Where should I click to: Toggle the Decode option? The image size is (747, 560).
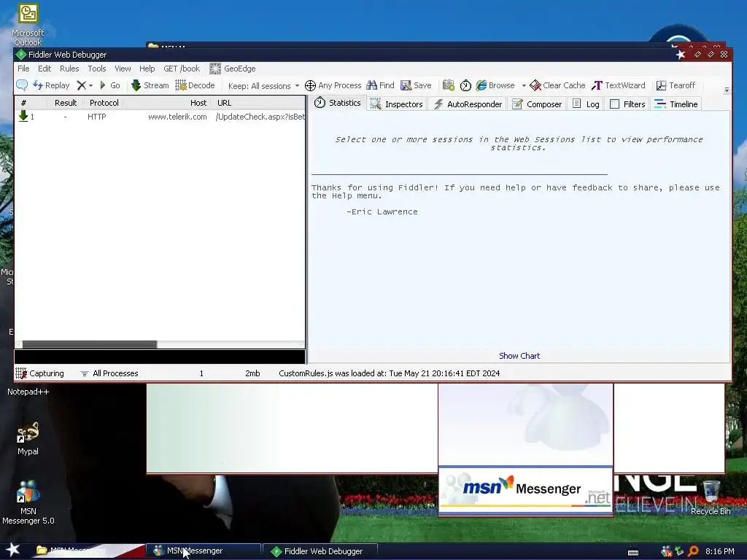pos(195,85)
